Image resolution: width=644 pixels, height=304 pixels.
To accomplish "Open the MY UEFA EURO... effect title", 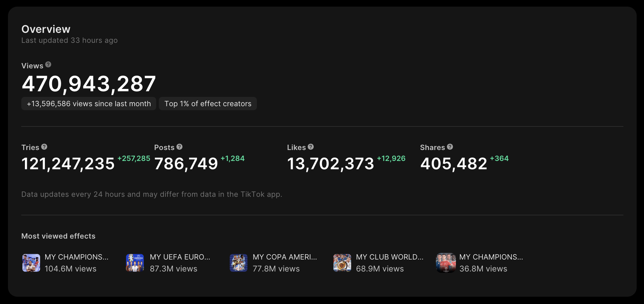I will 180,257.
